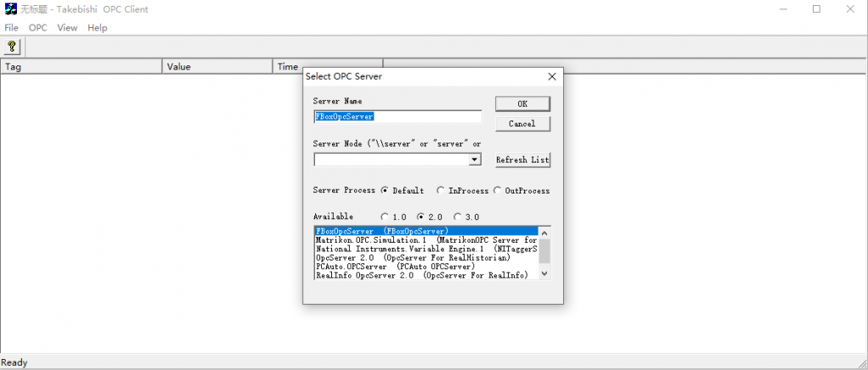This screenshot has height=370, width=868.
Task: Close the Select OPC Server dialog
Action: point(551,76)
